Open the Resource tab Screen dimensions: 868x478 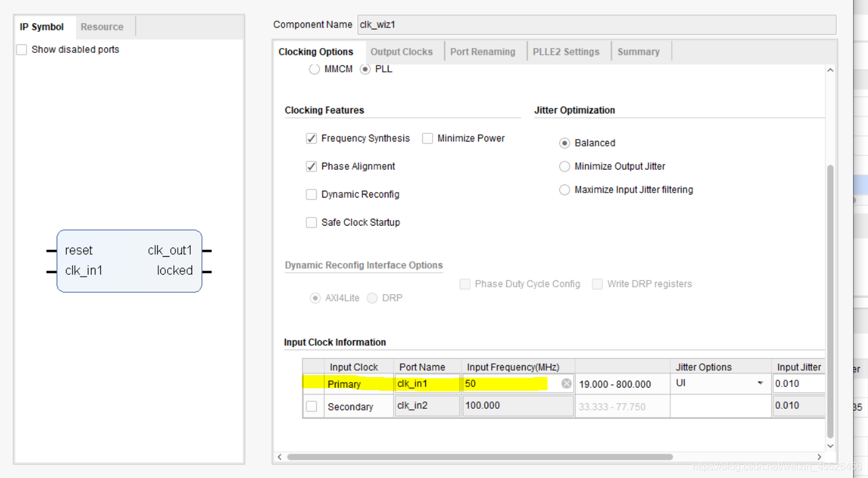(x=102, y=27)
